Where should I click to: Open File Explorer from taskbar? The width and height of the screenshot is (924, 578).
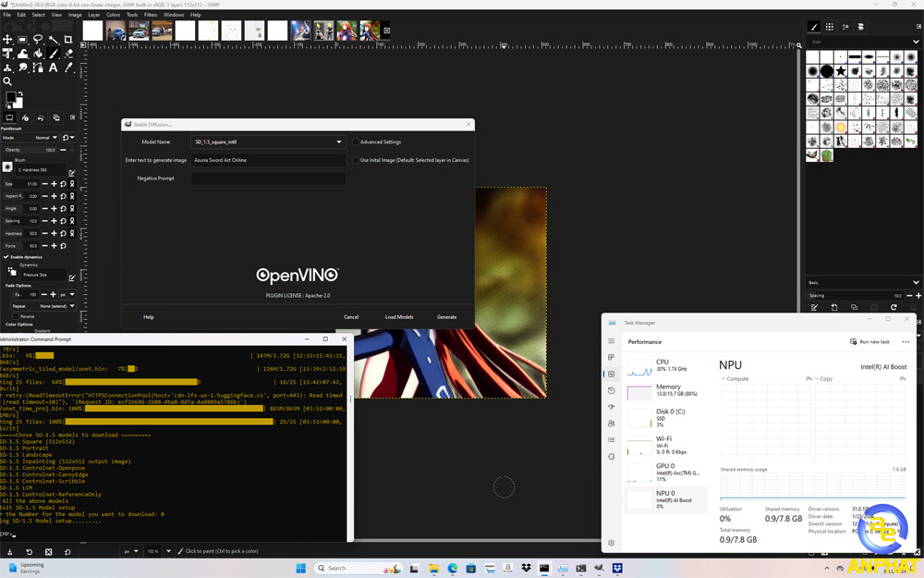(433, 568)
